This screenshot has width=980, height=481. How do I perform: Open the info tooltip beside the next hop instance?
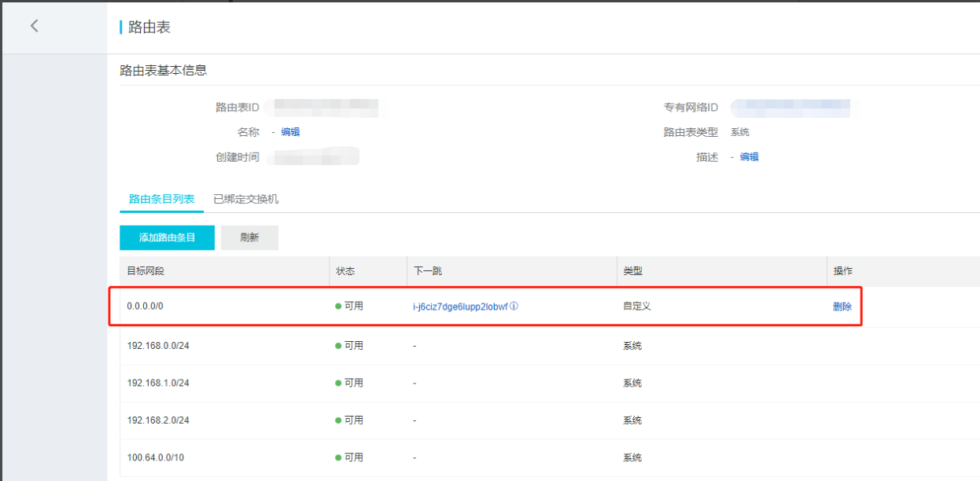514,307
